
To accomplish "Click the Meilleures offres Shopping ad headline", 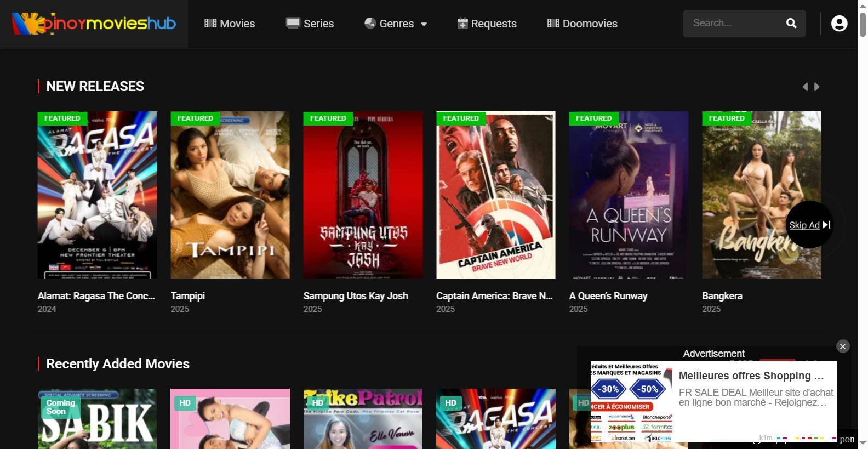I will [x=751, y=376].
